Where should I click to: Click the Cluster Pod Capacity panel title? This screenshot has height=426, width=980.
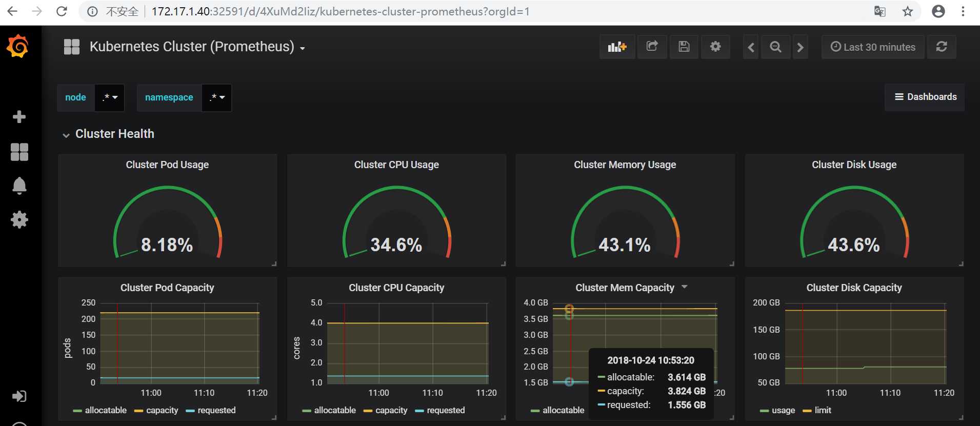167,288
